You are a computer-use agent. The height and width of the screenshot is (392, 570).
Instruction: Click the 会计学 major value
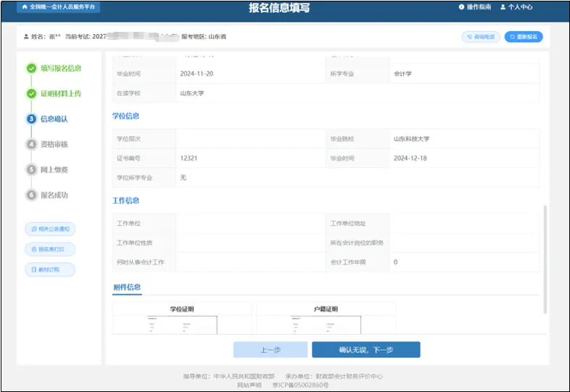[x=402, y=74]
